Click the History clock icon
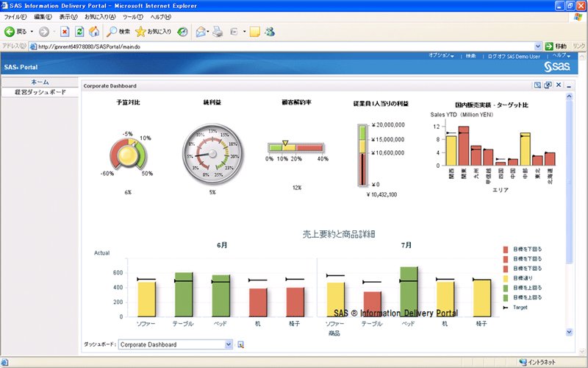 (x=182, y=32)
